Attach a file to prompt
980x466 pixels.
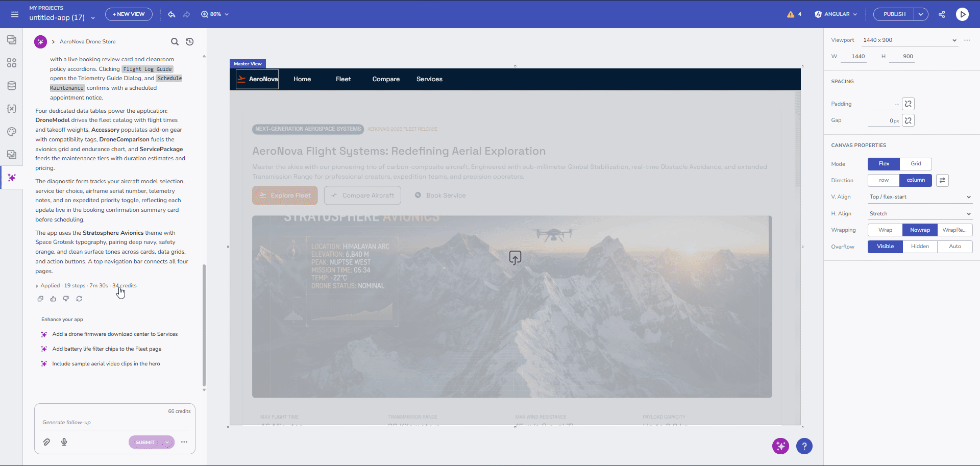(x=46, y=442)
